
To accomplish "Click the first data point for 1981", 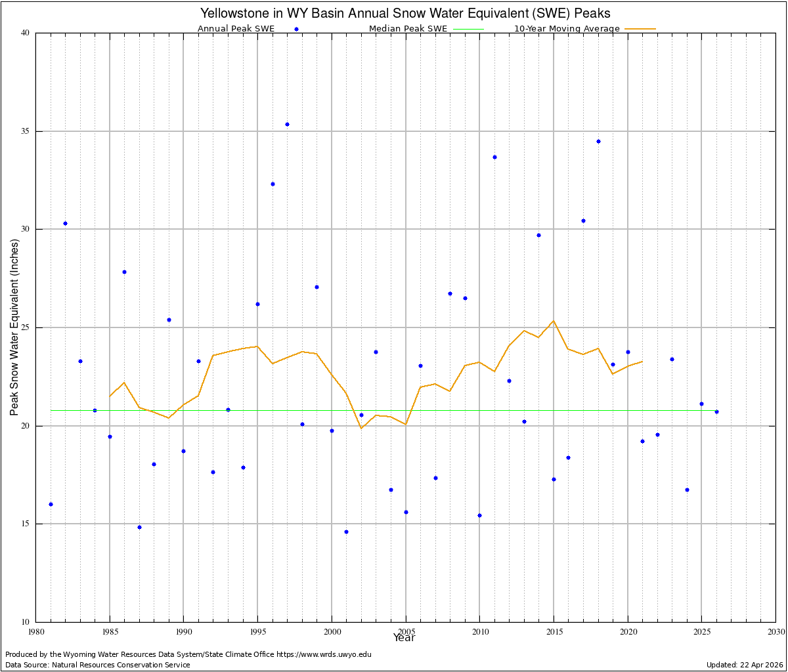I will coord(51,504).
